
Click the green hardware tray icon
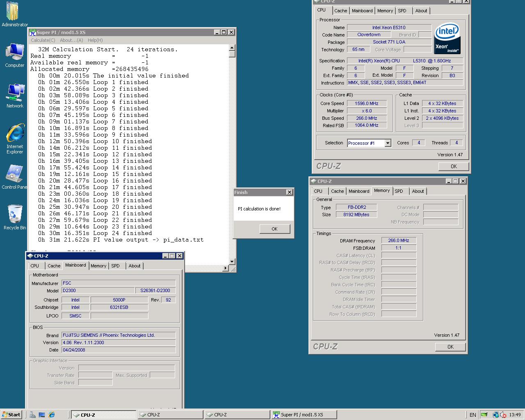[x=484, y=415]
